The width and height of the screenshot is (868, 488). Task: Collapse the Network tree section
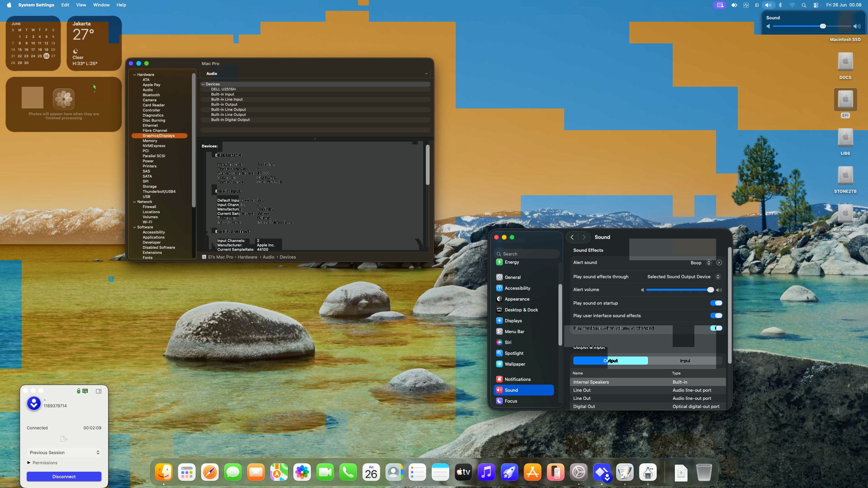coord(135,202)
